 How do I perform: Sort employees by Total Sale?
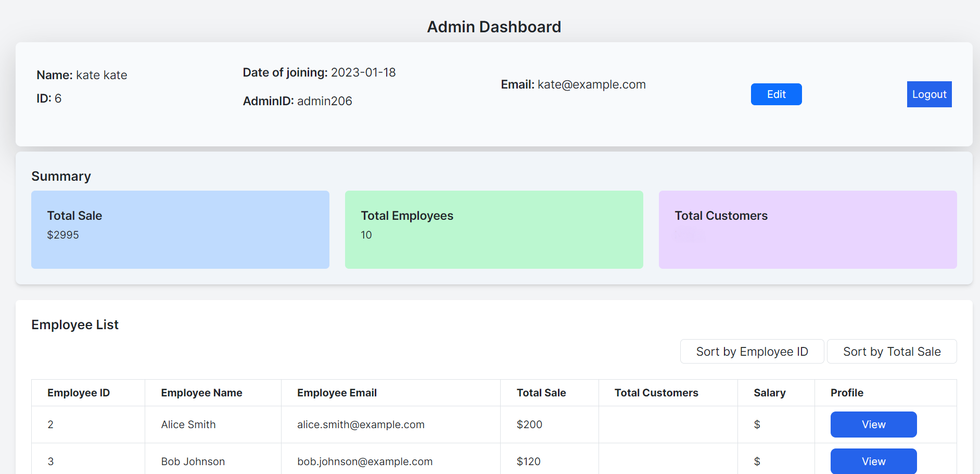coord(892,352)
